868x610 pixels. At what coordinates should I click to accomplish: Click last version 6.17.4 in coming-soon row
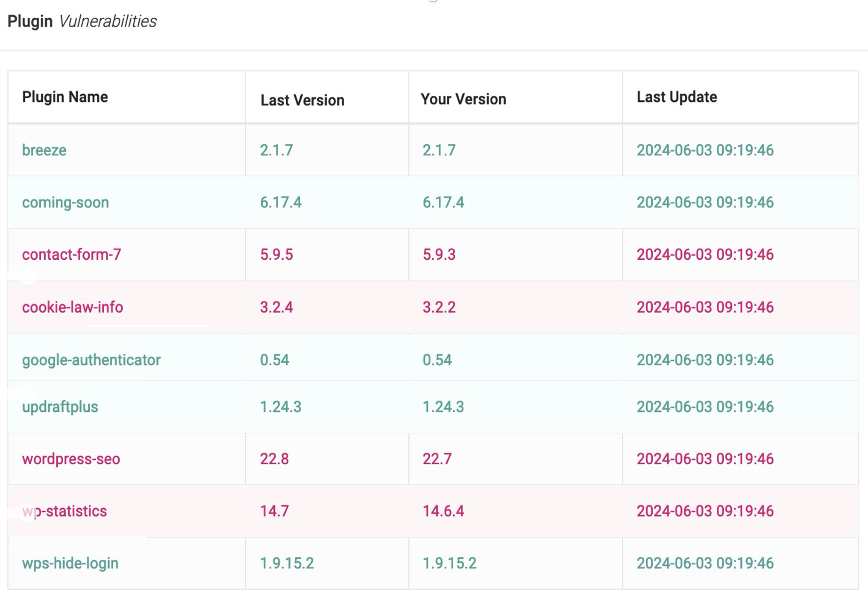tap(281, 202)
